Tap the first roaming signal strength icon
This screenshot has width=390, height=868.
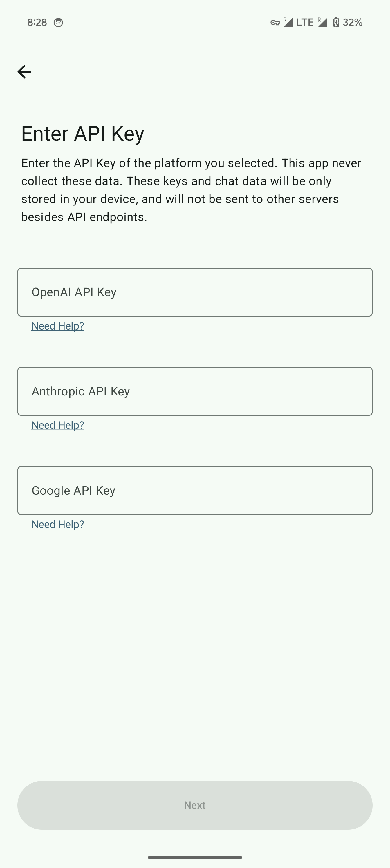coord(288,22)
